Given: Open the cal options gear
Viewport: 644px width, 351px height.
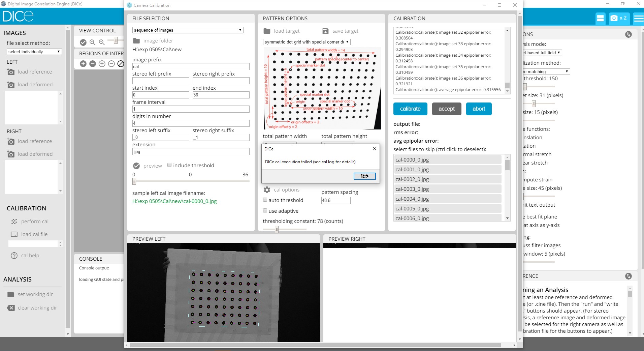Looking at the screenshot, I should (x=268, y=189).
